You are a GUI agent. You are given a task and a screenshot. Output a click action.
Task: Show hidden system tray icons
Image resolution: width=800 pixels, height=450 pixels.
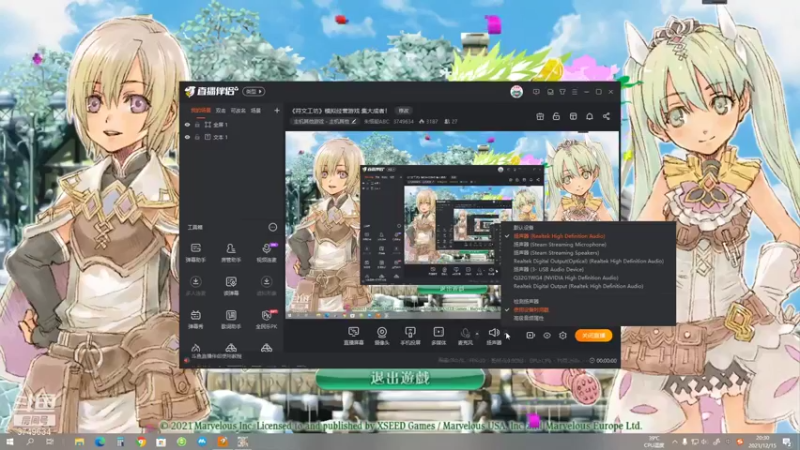[x=674, y=442]
